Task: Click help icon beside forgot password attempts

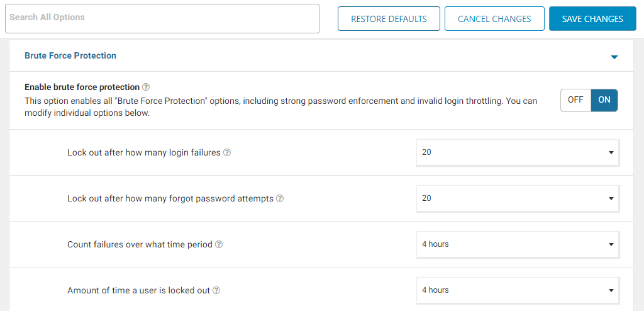Action: pyautogui.click(x=280, y=199)
